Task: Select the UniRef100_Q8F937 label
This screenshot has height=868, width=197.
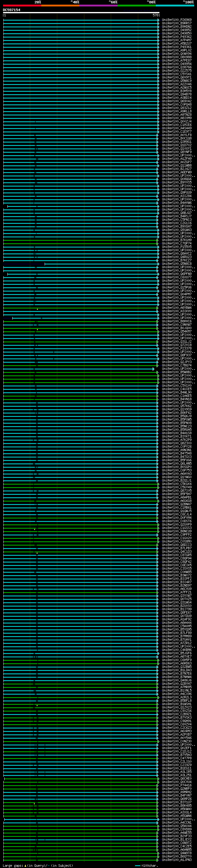Action: [176, 355]
